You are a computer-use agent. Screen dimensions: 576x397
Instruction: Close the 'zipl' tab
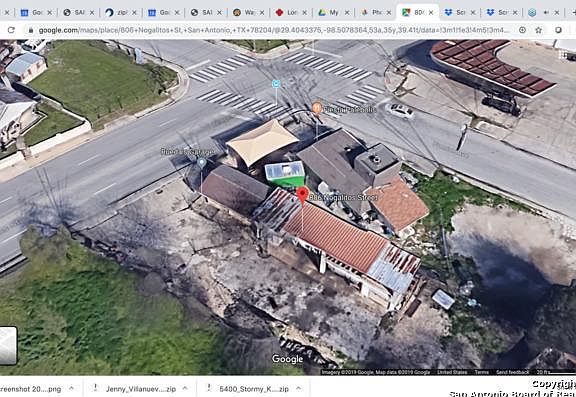point(134,12)
